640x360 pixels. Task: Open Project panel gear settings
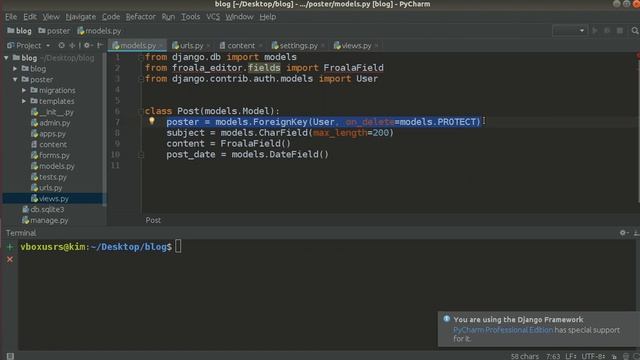87,45
